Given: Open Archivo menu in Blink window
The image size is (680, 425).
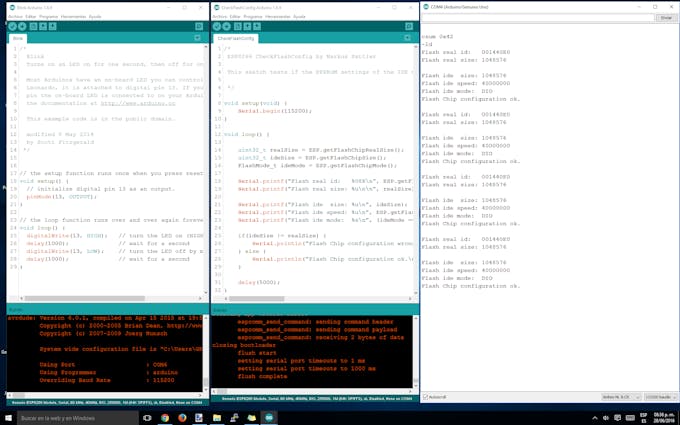Looking at the screenshot, I should (x=15, y=16).
